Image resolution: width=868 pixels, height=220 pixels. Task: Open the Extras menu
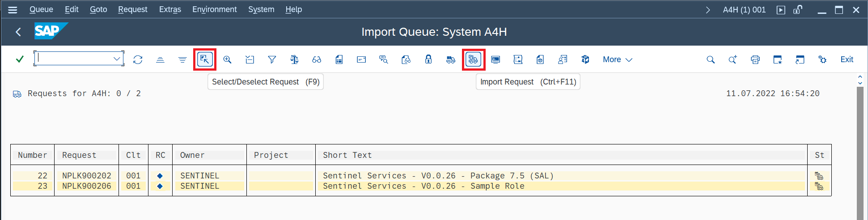click(170, 9)
